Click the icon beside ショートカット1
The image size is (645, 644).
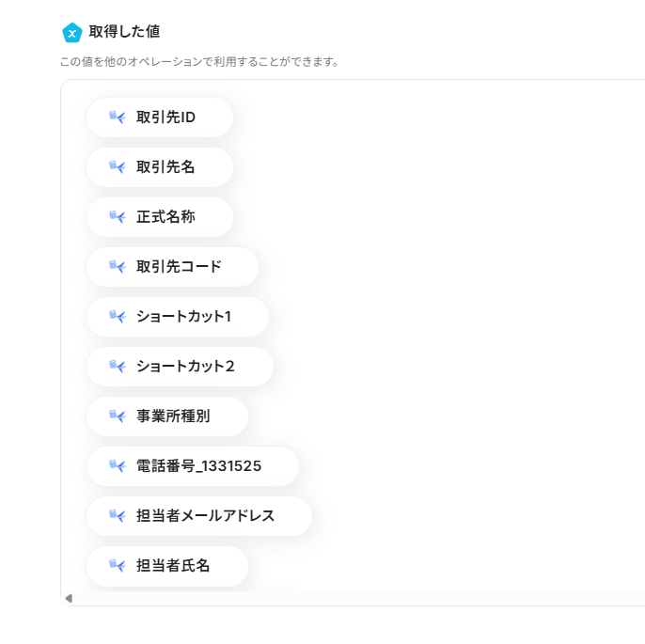(x=118, y=316)
